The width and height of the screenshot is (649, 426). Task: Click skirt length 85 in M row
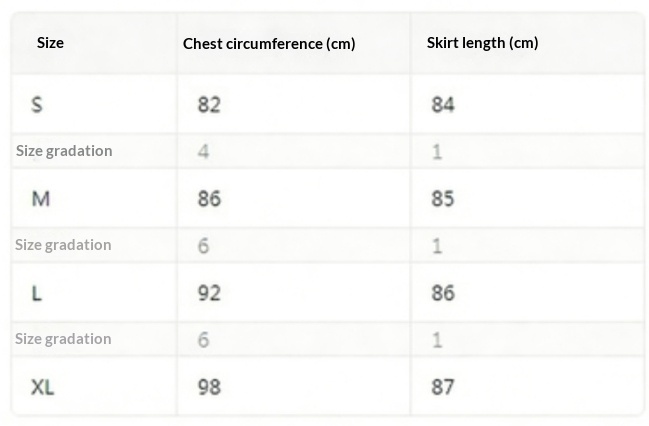point(443,198)
